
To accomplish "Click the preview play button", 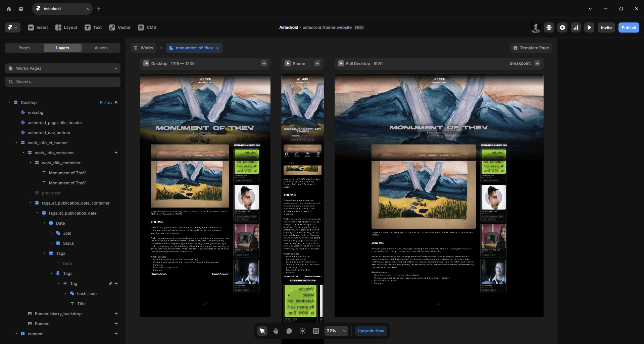I will 589,27.
